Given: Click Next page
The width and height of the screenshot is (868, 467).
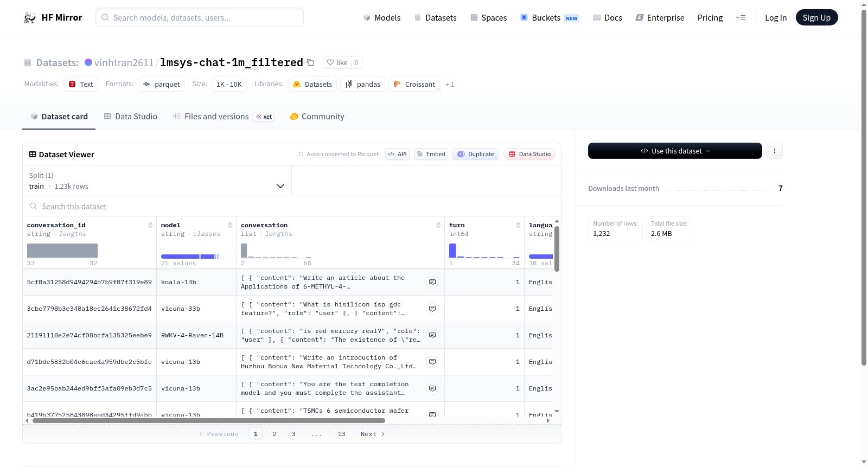Looking at the screenshot, I should pyautogui.click(x=373, y=434).
